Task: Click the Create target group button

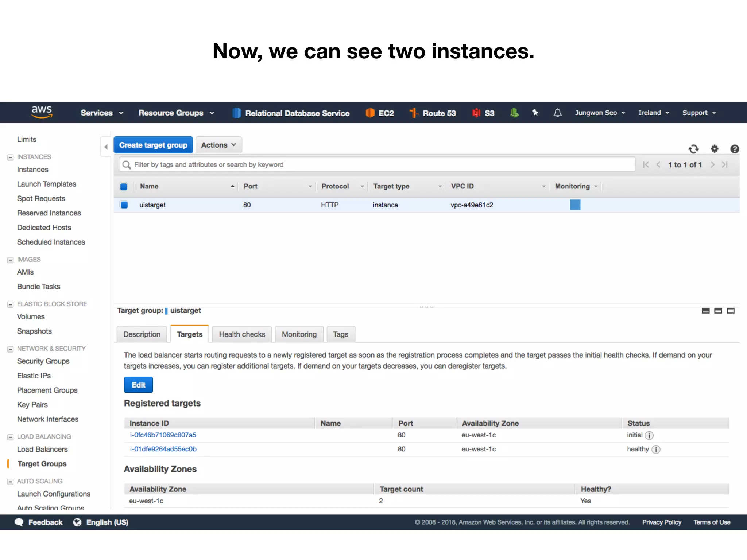Action: (153, 145)
